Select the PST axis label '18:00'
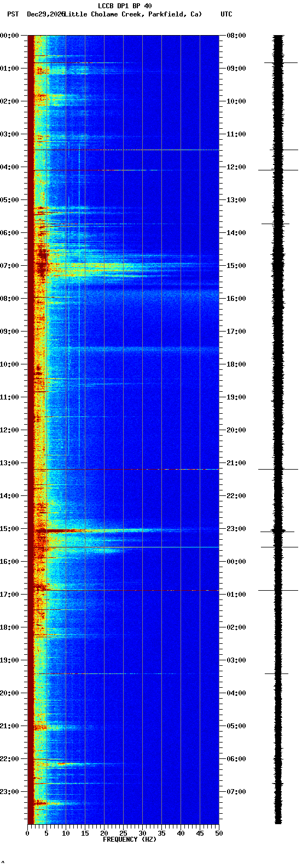This screenshot has height=868, width=302. 9,627
